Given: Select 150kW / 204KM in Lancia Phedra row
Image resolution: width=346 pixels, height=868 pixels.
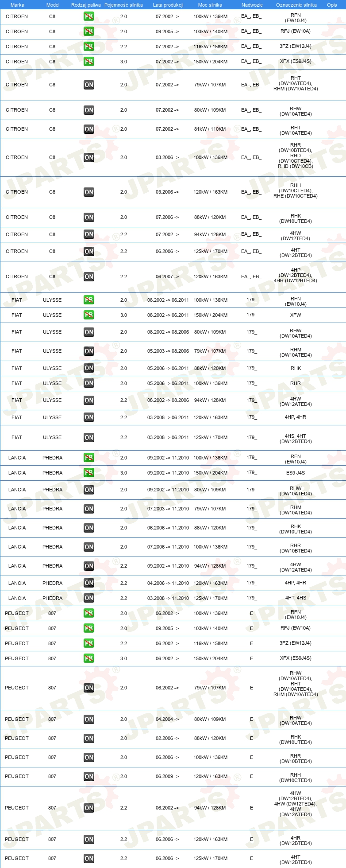Looking at the screenshot, I should coord(210,473).
